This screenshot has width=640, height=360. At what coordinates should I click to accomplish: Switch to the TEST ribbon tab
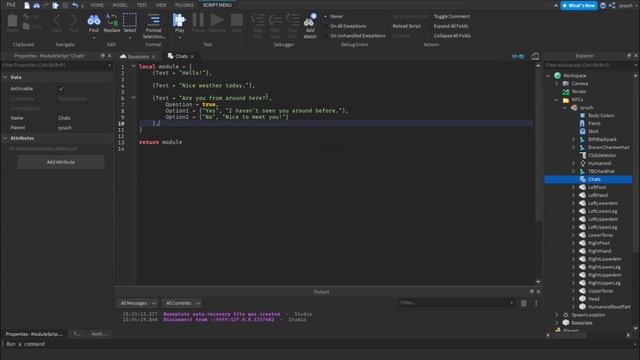142,5
